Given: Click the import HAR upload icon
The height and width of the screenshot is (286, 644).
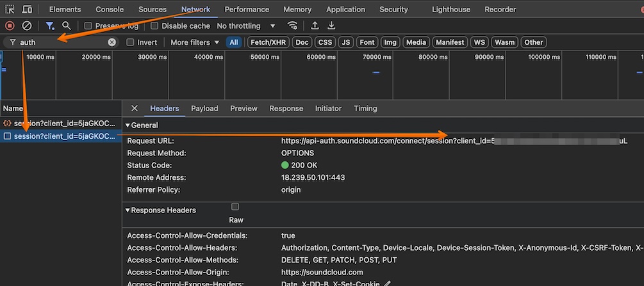Looking at the screenshot, I should [x=315, y=26].
